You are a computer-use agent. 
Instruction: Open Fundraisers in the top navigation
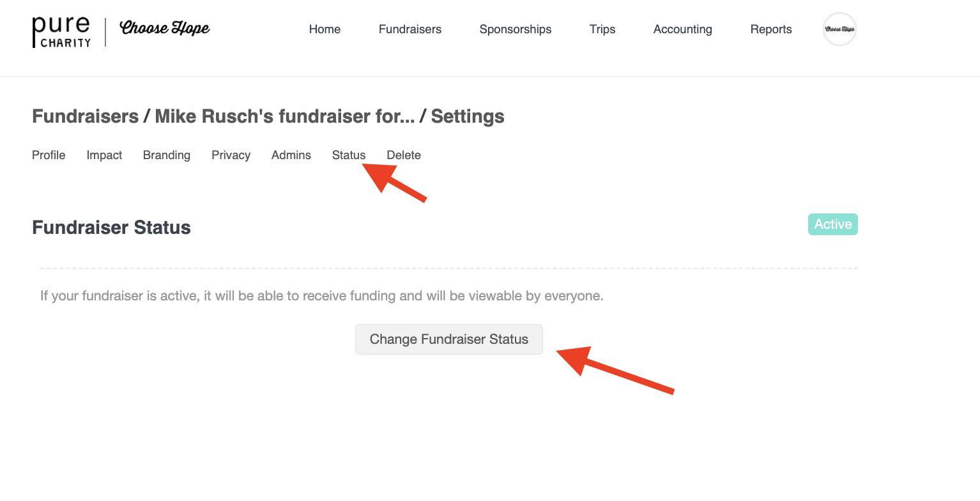(x=410, y=29)
